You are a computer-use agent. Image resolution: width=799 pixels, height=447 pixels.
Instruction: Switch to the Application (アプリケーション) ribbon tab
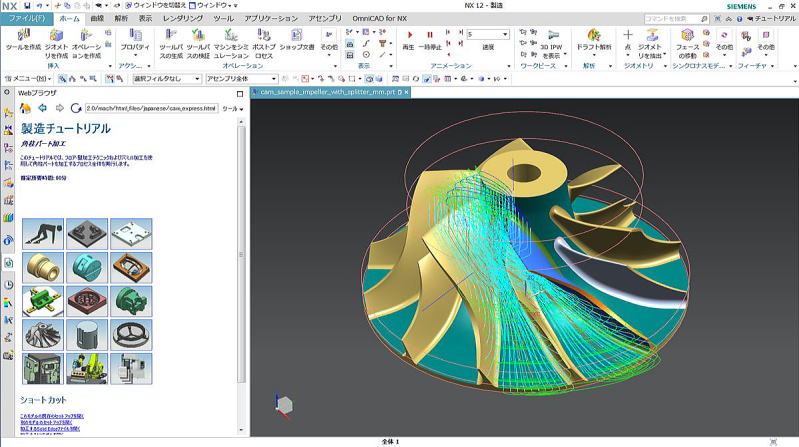click(x=271, y=18)
